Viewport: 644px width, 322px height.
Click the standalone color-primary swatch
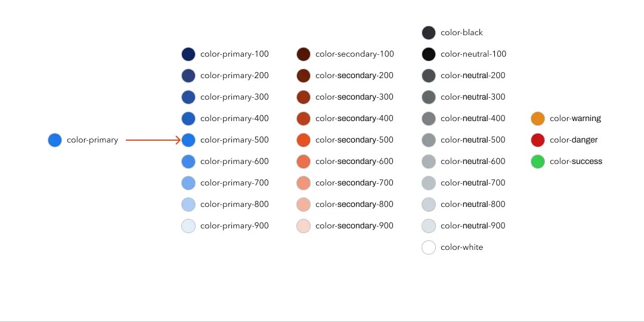pos(55,140)
